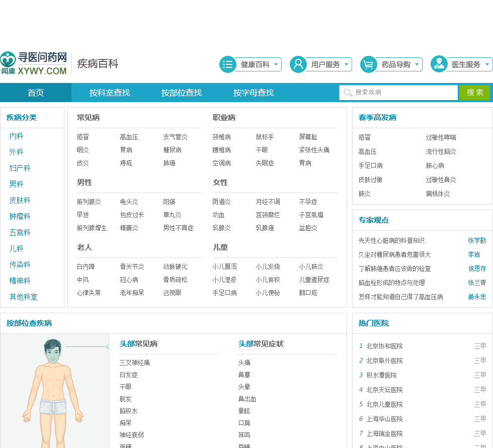Click the 疾病百科 page title
The width and height of the screenshot is (493, 448).
pos(98,64)
